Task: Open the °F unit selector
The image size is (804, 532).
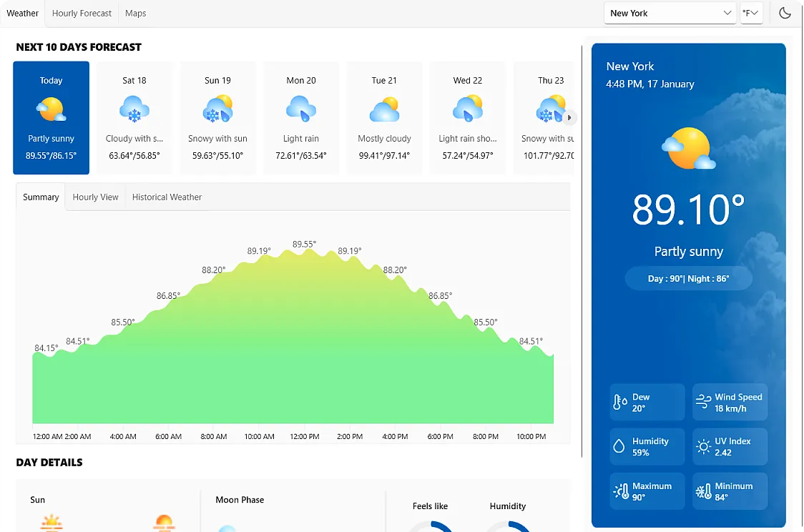Action: click(750, 13)
